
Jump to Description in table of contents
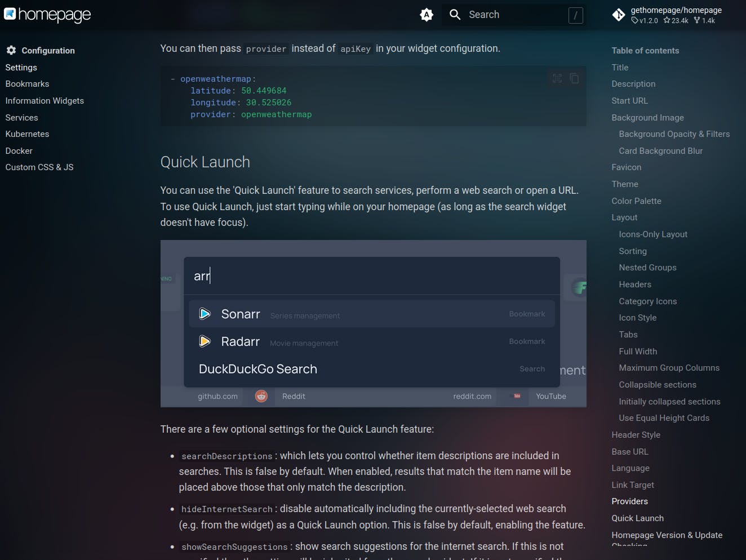[x=633, y=84]
